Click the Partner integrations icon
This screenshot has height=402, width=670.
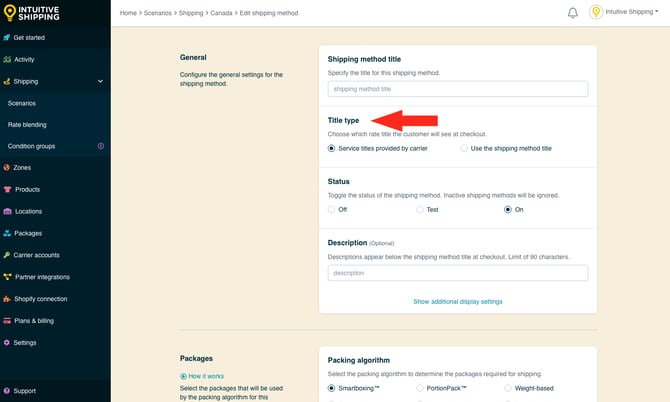[x=7, y=277]
